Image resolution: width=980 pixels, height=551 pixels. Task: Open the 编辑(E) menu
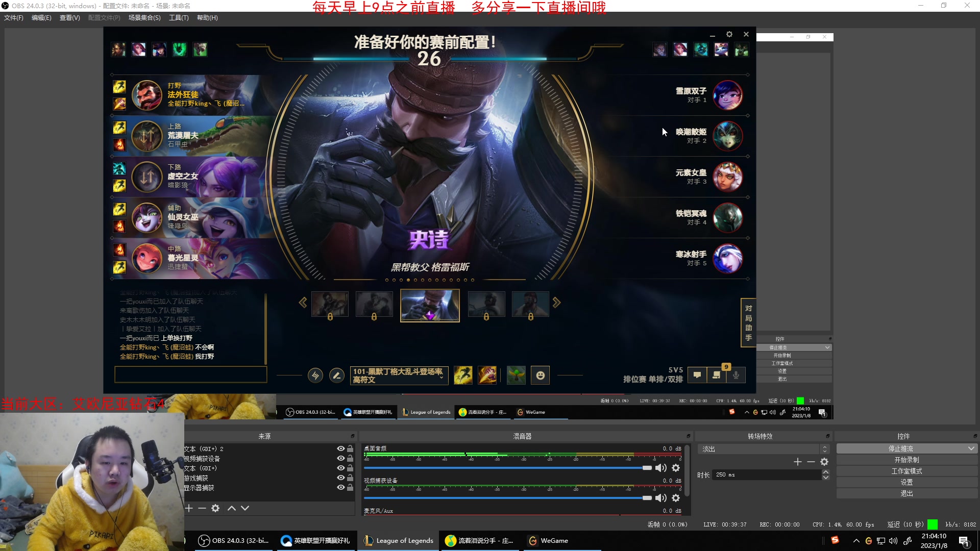coord(41,18)
